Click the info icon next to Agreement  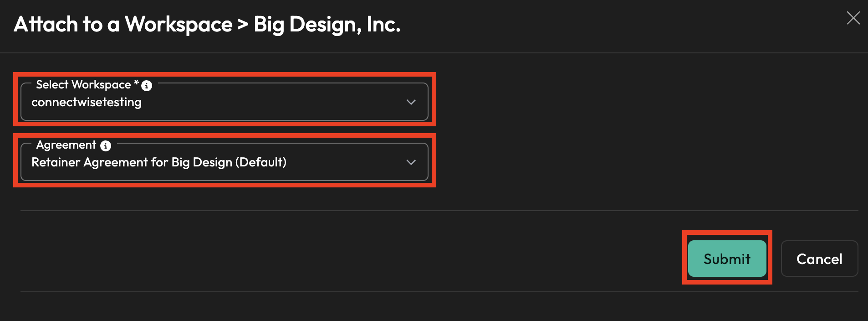tap(106, 146)
